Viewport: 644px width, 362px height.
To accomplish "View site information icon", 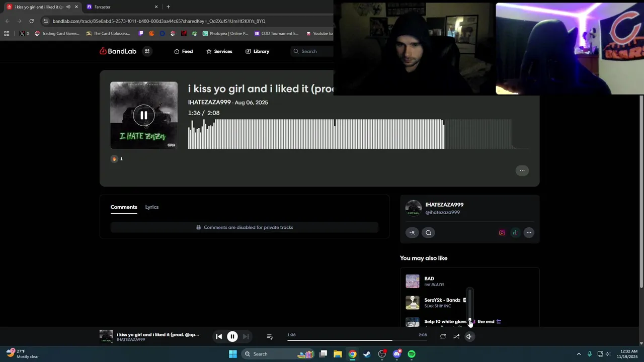I will pos(46,21).
